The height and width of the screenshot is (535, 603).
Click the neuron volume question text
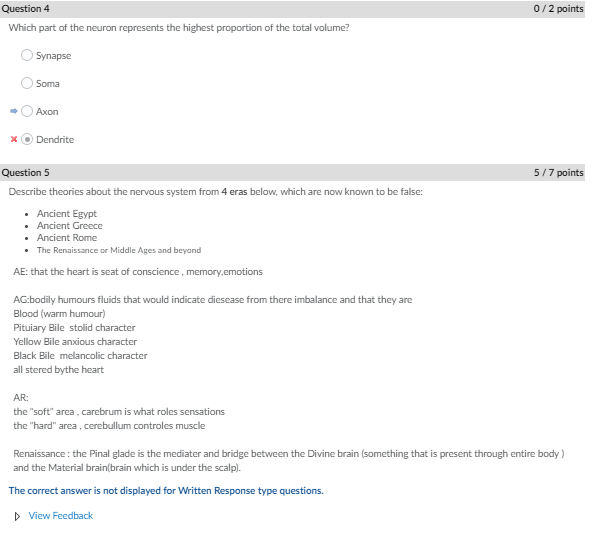179,27
